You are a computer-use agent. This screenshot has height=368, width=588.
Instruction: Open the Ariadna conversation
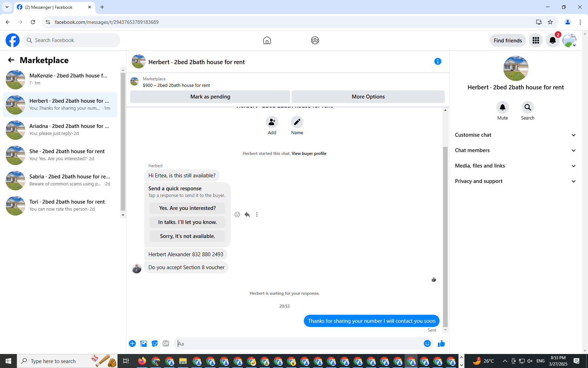tap(60, 130)
